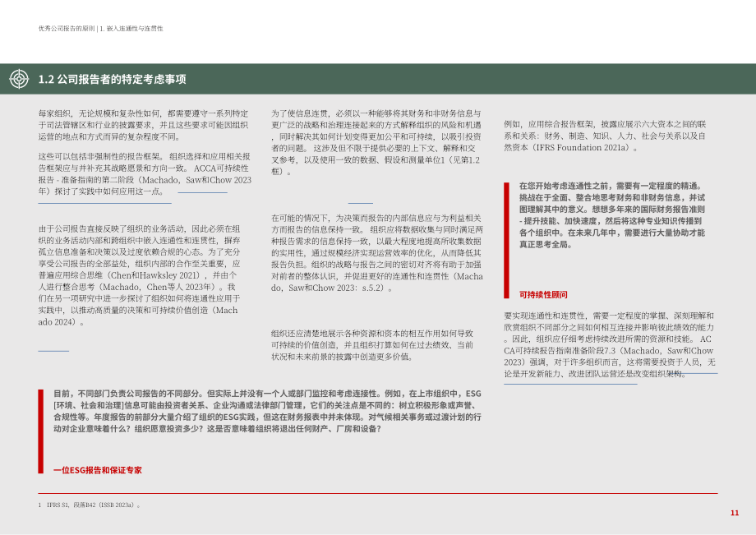The width and height of the screenshot is (756, 535).
Task: Click the red attribution "一位ESG报告和保证专家"
Action: point(98,470)
